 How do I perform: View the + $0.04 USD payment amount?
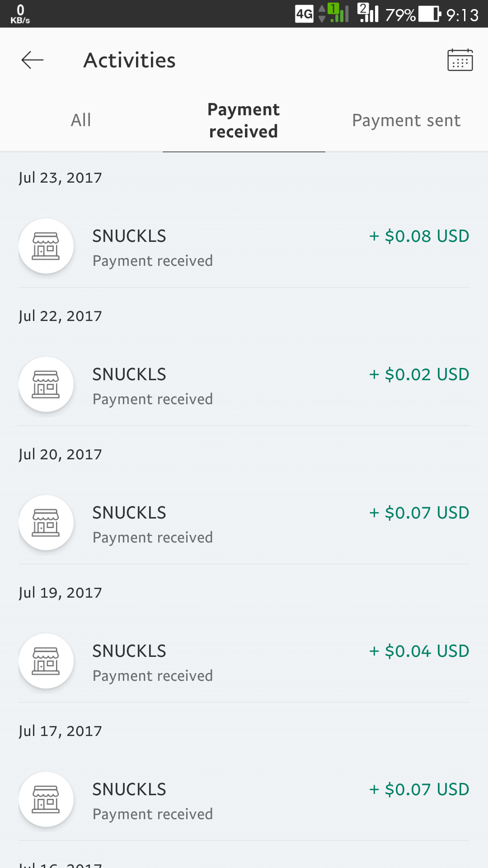pyautogui.click(x=419, y=651)
